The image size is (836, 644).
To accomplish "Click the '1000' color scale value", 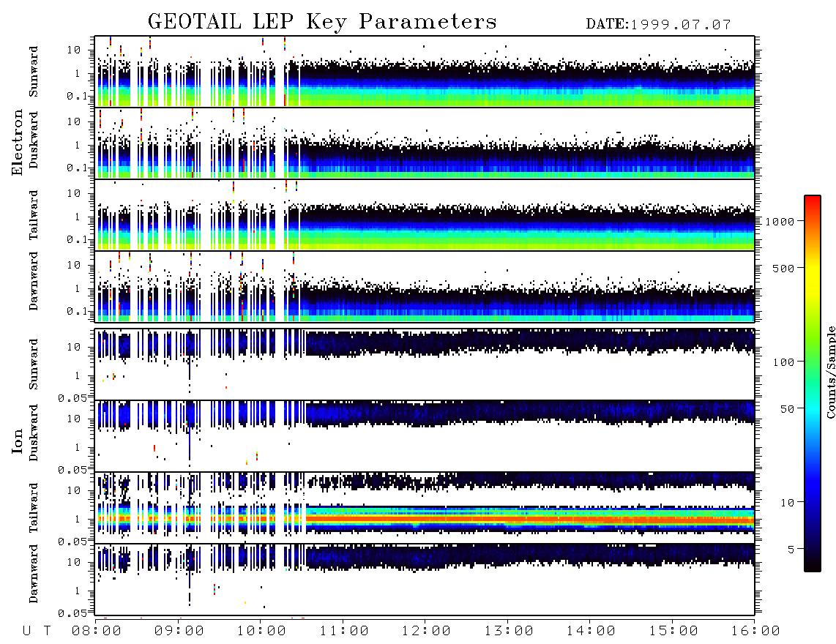I will [780, 222].
